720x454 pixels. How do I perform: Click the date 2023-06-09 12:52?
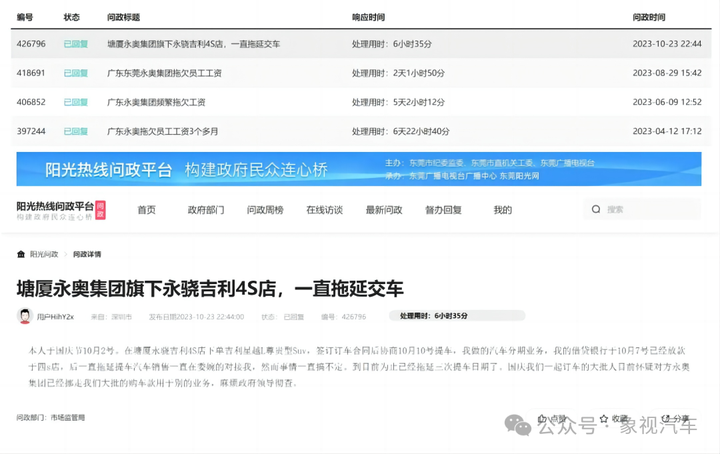(667, 102)
